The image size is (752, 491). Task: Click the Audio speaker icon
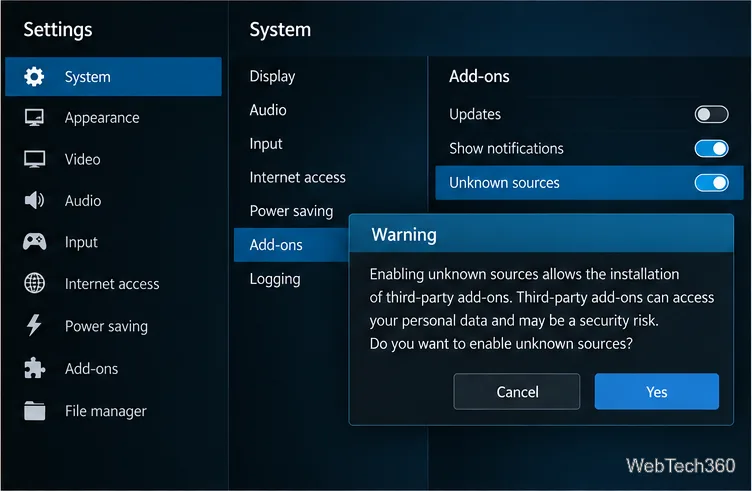(34, 200)
